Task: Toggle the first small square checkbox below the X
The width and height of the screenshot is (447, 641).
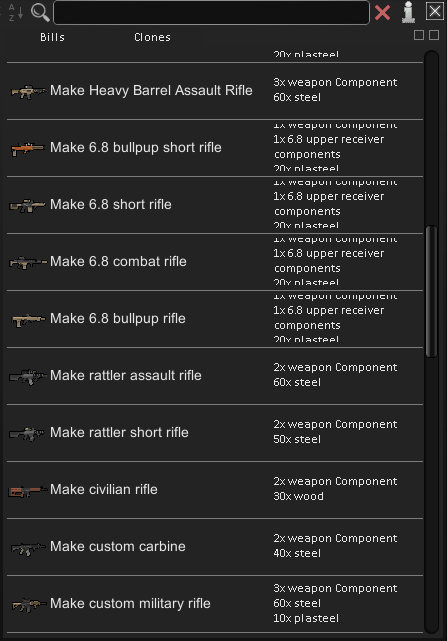Action: [x=419, y=35]
